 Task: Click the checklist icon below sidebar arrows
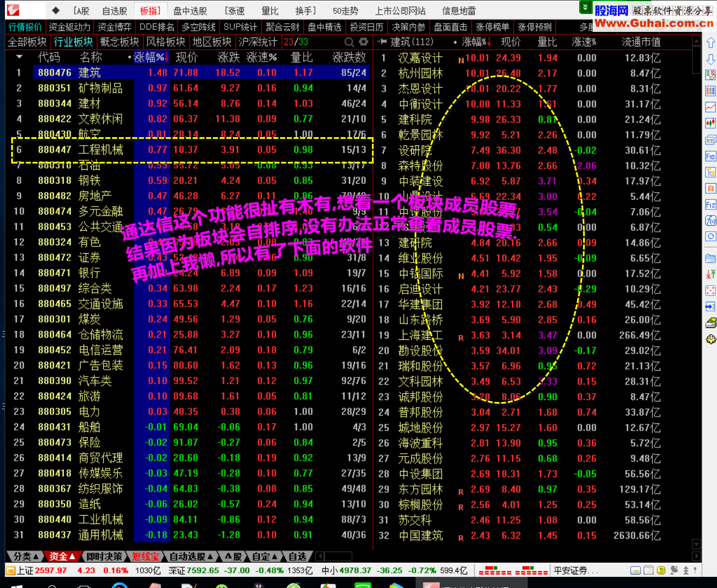710,75
